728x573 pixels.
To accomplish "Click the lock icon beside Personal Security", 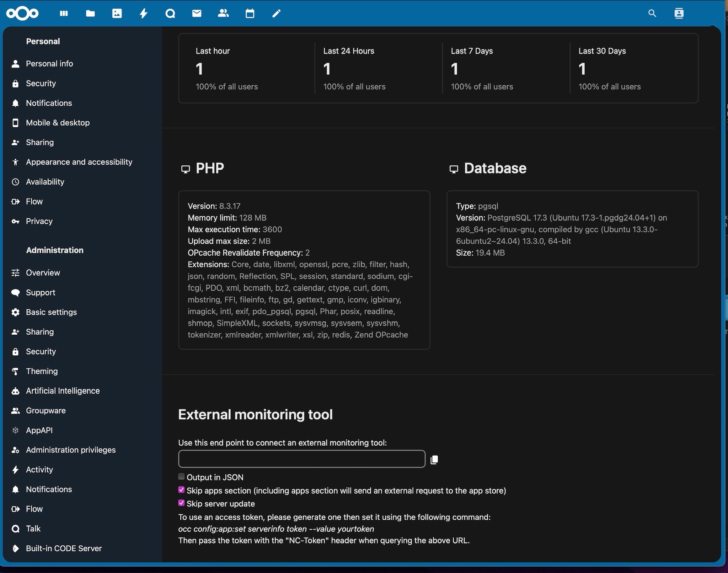I will (x=15, y=84).
